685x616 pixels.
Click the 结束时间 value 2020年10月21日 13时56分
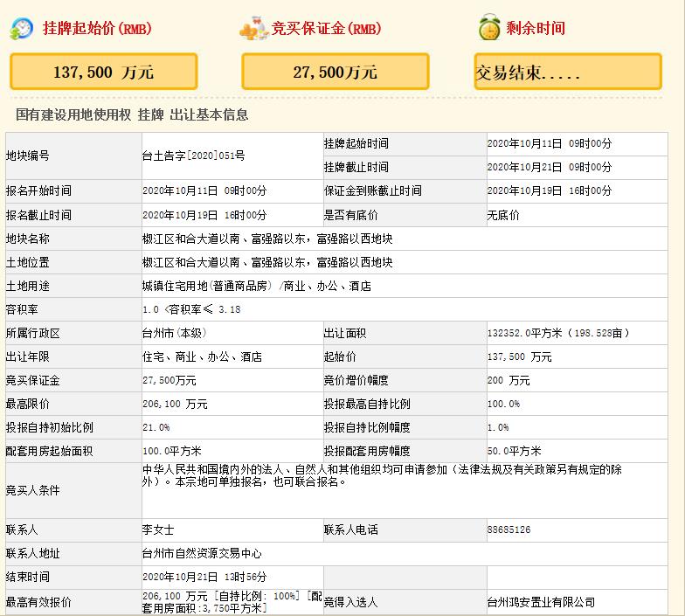(204, 577)
